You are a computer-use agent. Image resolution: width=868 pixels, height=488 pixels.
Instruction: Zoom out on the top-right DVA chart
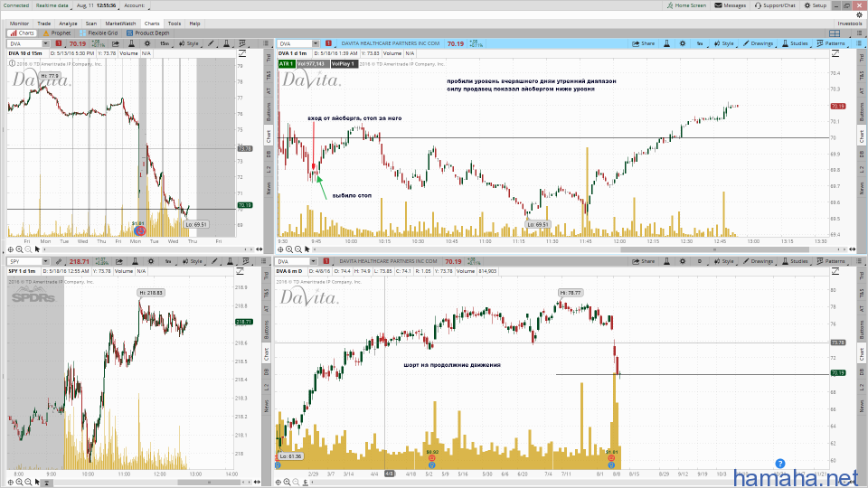(297, 249)
